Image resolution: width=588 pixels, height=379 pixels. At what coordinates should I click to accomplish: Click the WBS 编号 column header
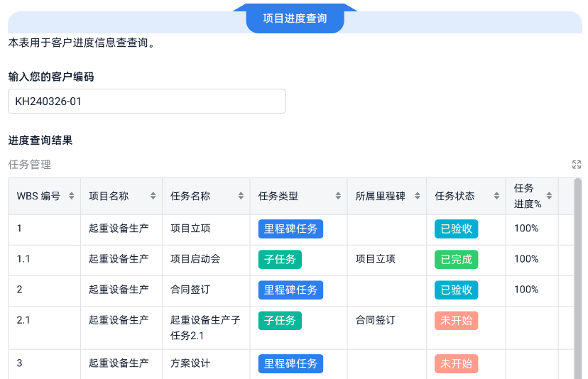[38, 196]
